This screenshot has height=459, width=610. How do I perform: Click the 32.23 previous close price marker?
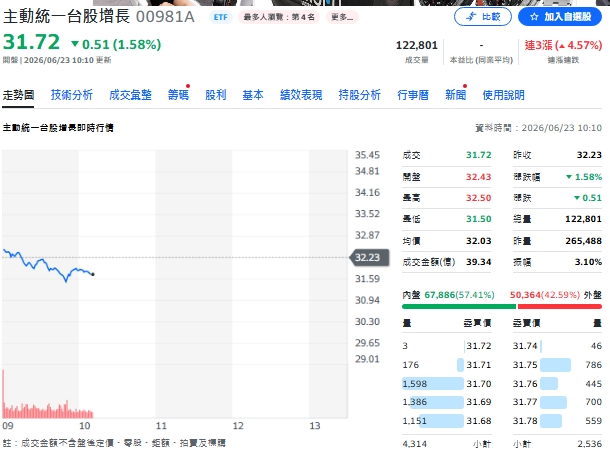370,258
